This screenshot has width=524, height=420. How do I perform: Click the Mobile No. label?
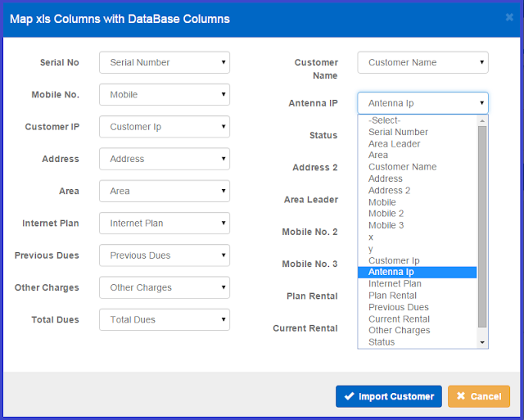55,94
